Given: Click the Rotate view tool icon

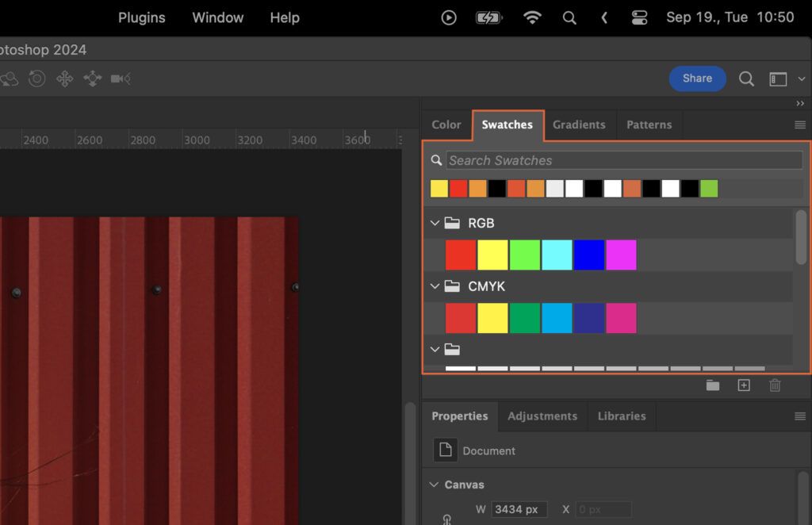Looking at the screenshot, I should click(36, 79).
